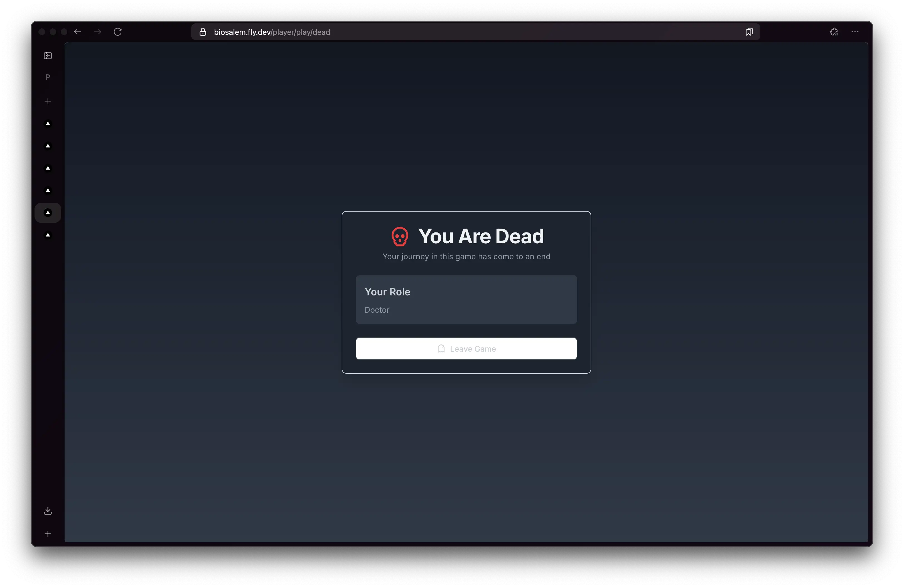The height and width of the screenshot is (588, 904).
Task: Open the downloads icon in sidebar
Action: click(x=48, y=511)
